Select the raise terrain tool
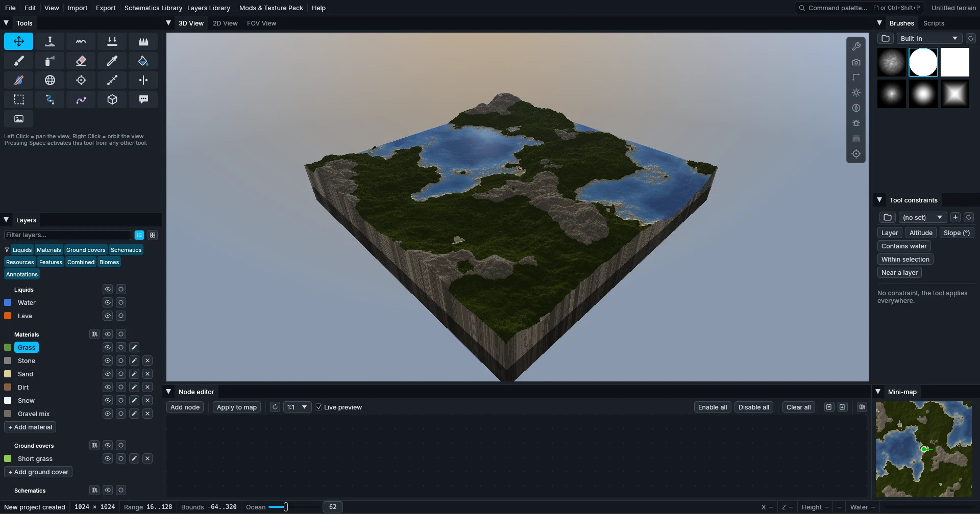 [x=50, y=41]
